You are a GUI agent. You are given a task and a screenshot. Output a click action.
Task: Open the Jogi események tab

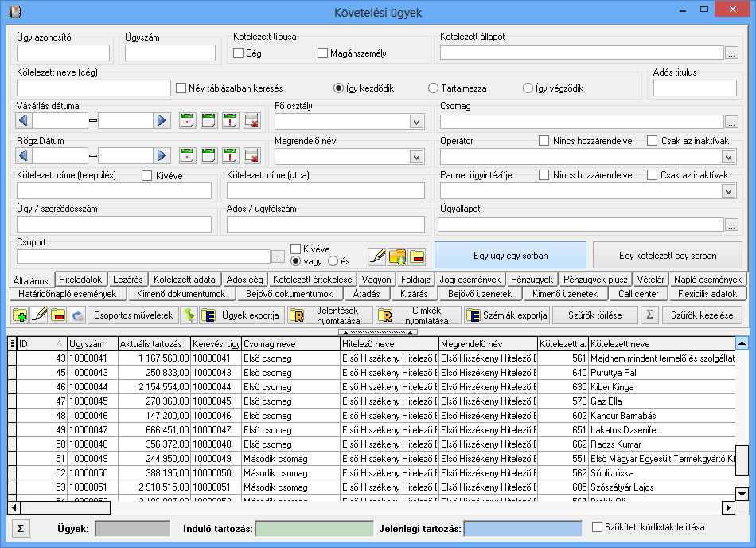[470, 280]
